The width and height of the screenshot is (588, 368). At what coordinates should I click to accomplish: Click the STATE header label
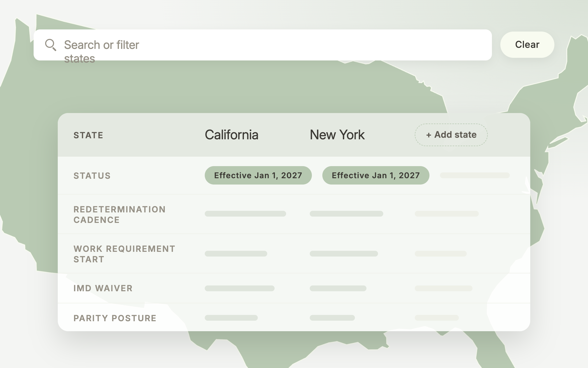pyautogui.click(x=88, y=135)
